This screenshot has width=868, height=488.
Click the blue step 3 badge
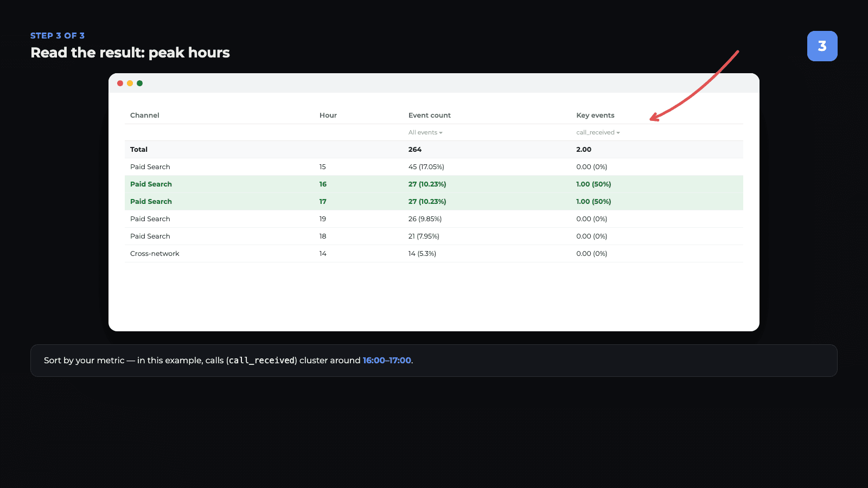point(822,46)
